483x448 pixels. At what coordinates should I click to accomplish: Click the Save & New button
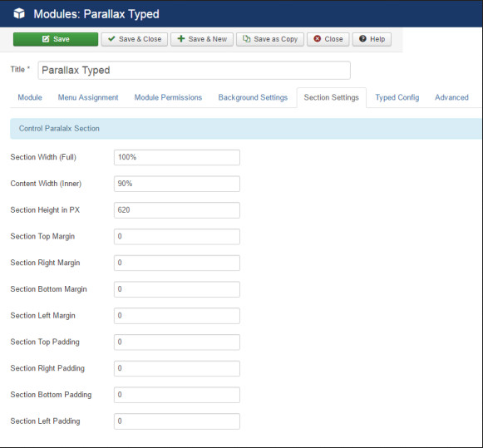[x=202, y=39]
